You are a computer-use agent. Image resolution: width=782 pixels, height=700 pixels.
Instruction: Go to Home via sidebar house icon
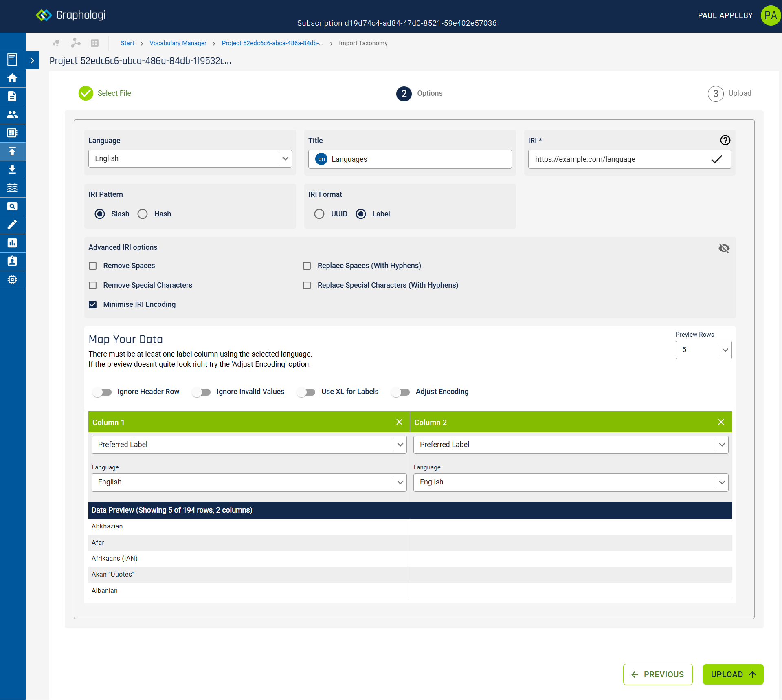(12, 78)
